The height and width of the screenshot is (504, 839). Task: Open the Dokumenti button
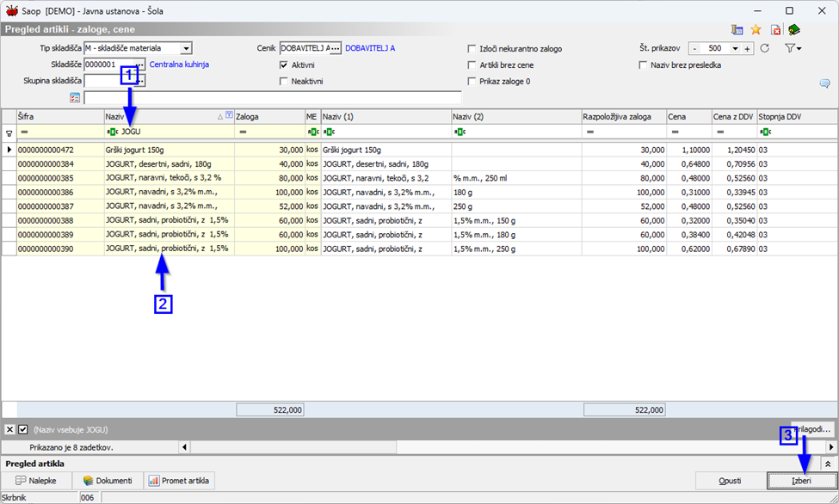pos(108,481)
